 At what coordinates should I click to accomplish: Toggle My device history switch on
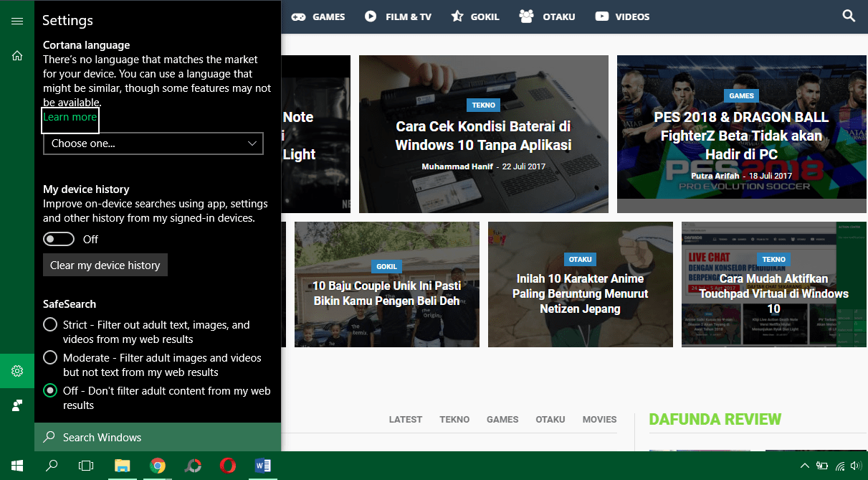[59, 239]
